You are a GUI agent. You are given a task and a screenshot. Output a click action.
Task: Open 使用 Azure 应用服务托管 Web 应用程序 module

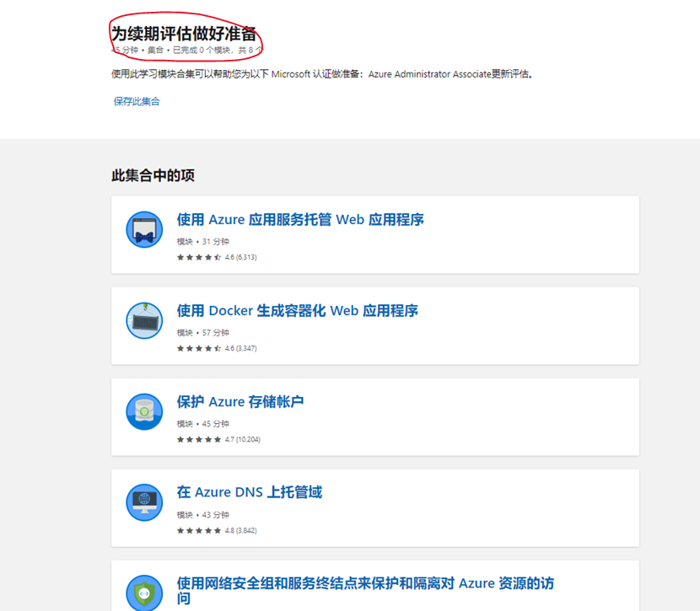click(x=300, y=219)
